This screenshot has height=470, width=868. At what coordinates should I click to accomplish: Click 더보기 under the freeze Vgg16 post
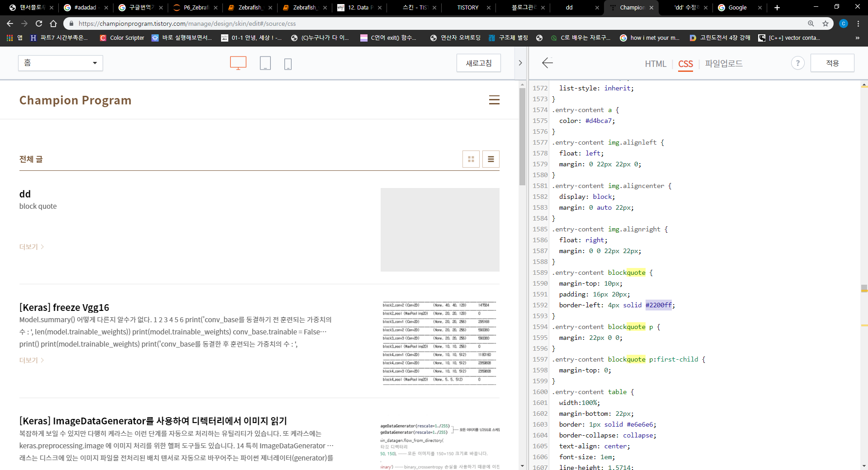(x=31, y=360)
